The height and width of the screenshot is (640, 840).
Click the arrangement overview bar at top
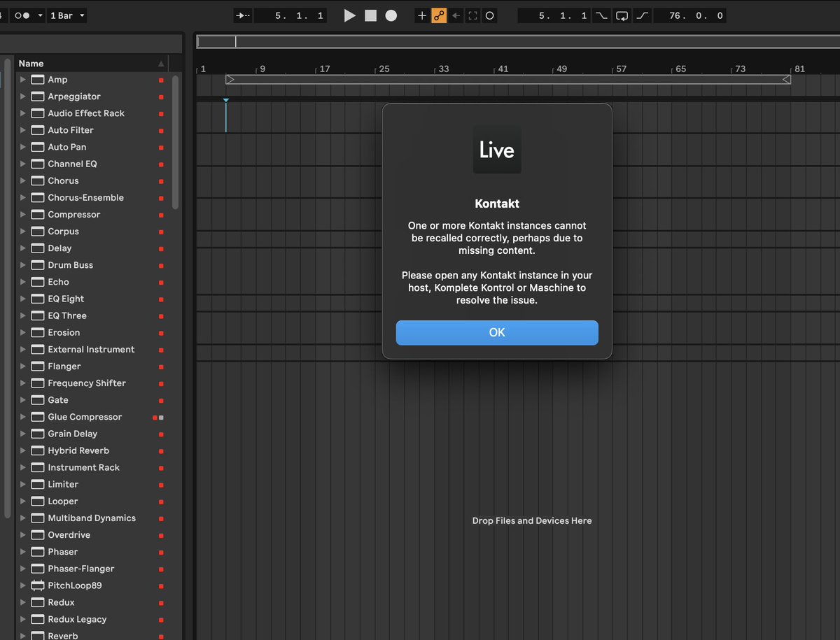coord(518,42)
